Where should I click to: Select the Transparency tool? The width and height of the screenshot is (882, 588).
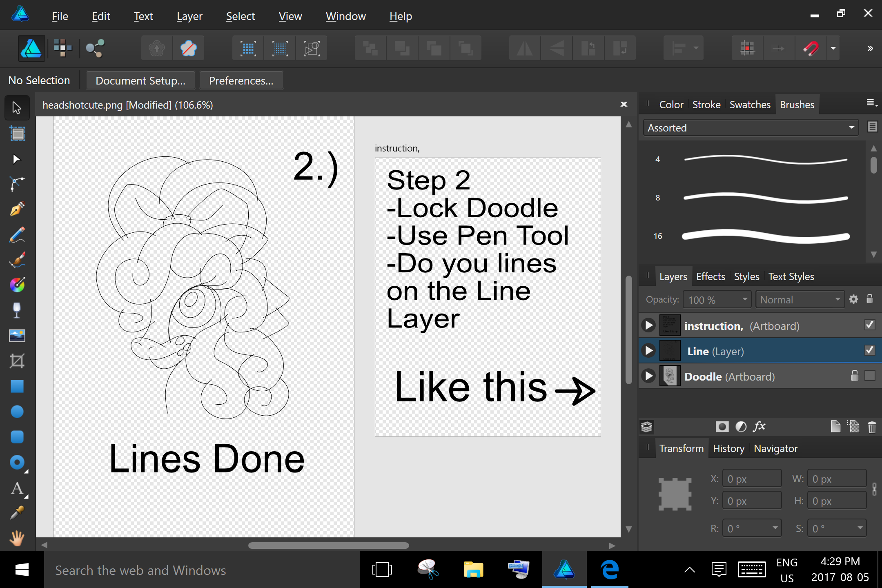click(x=17, y=310)
